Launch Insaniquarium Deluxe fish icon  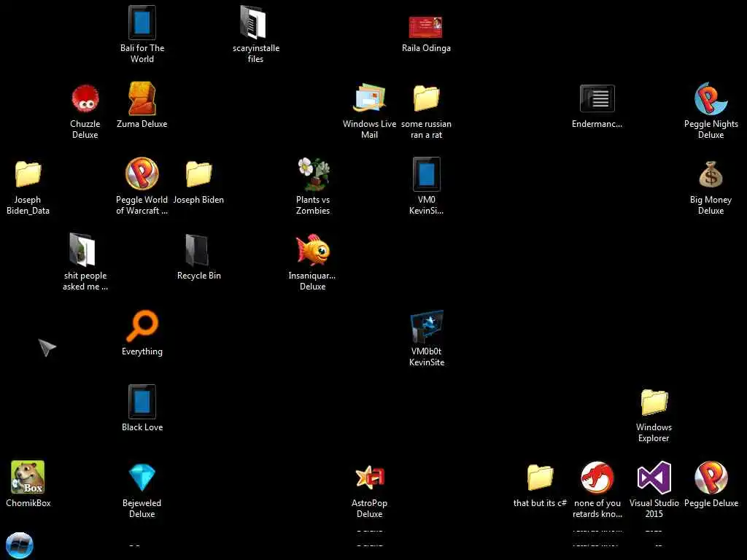313,249
